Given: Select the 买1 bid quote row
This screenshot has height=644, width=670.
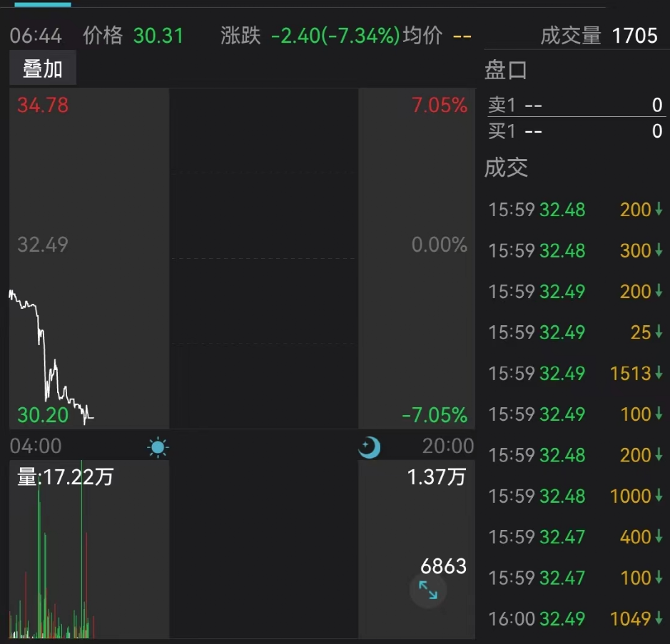Looking at the screenshot, I should (575, 131).
